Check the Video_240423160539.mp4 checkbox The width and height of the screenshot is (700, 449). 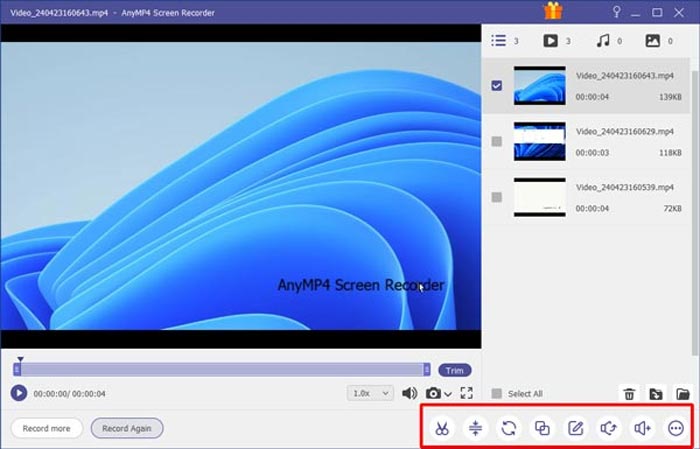[x=496, y=197]
